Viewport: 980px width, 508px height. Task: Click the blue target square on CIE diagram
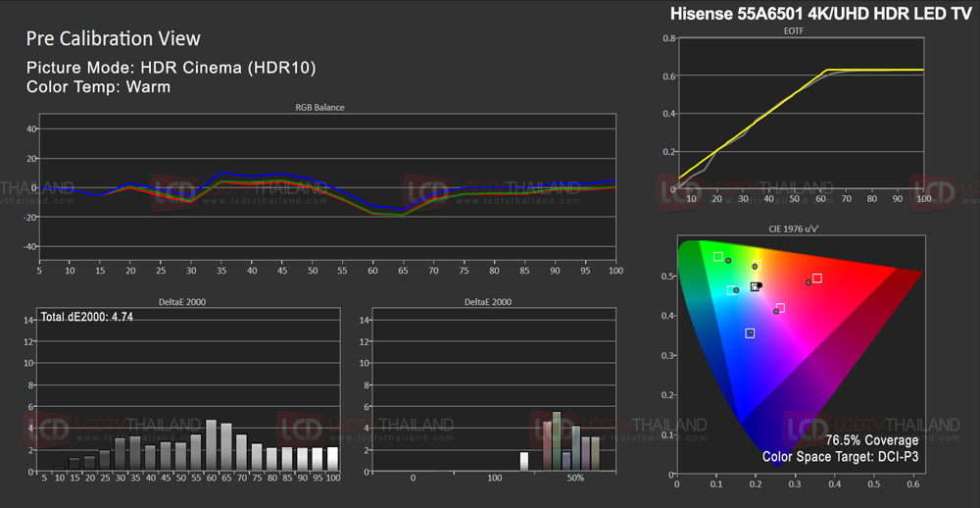coord(750,333)
